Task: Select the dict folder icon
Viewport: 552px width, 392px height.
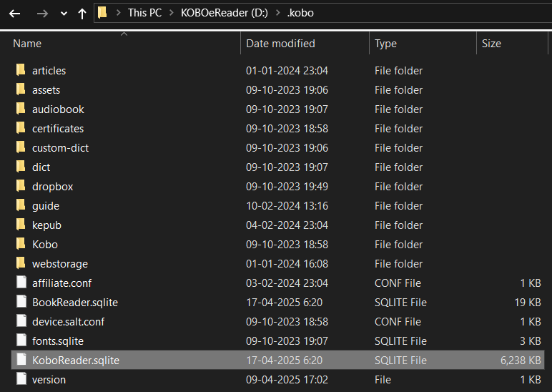Action: [x=21, y=167]
